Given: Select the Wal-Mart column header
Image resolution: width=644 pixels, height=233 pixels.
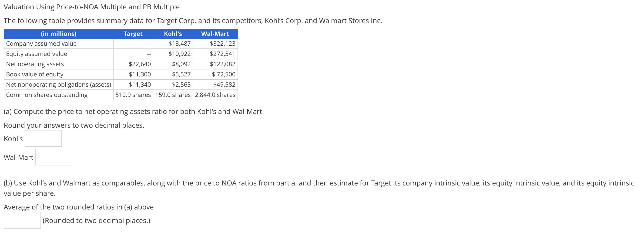Looking at the screenshot, I should pyautogui.click(x=215, y=34).
